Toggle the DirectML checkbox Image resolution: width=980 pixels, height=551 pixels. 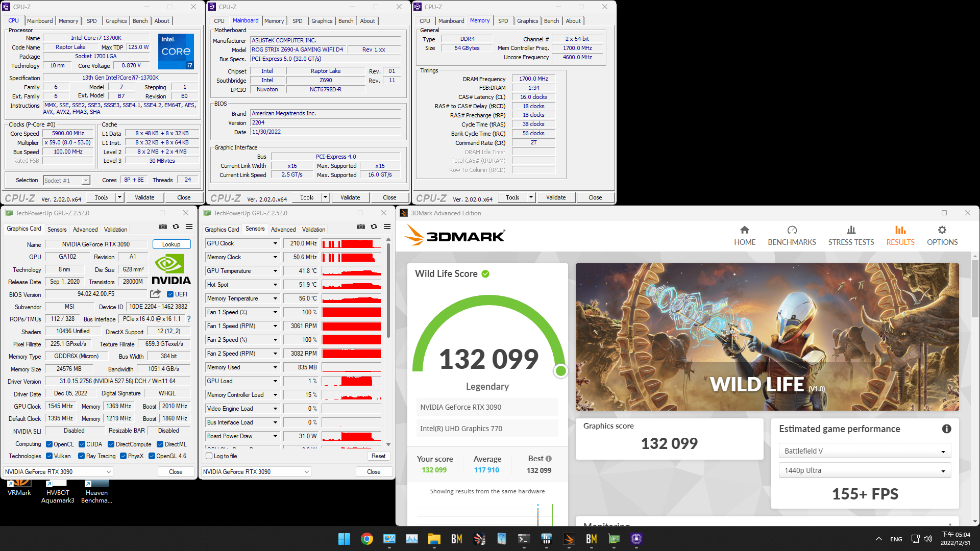click(160, 444)
